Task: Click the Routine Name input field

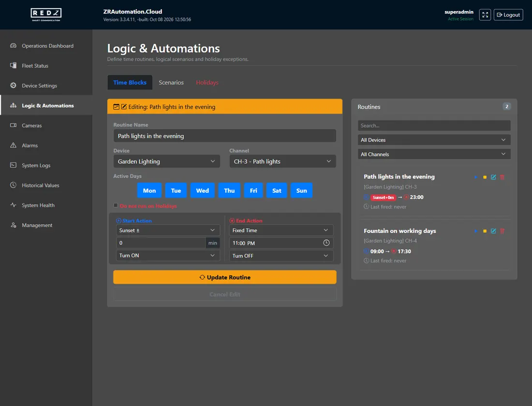Action: tap(224, 136)
